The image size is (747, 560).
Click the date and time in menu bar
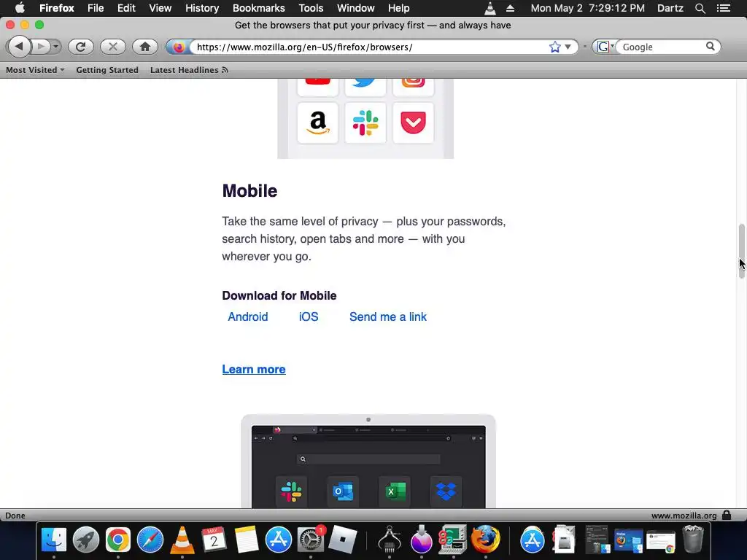[x=587, y=8]
